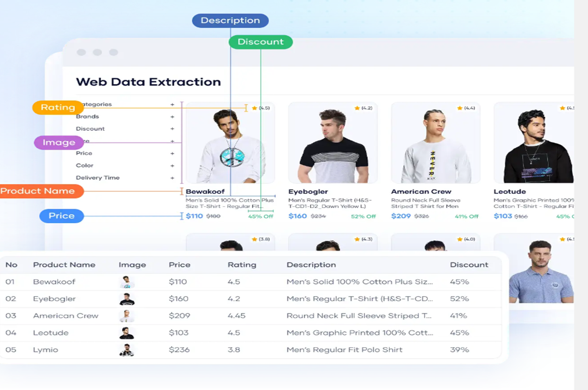Open the image thumbnail in the Leotude table row
Viewport: 588px width, 390px height.
tap(127, 333)
